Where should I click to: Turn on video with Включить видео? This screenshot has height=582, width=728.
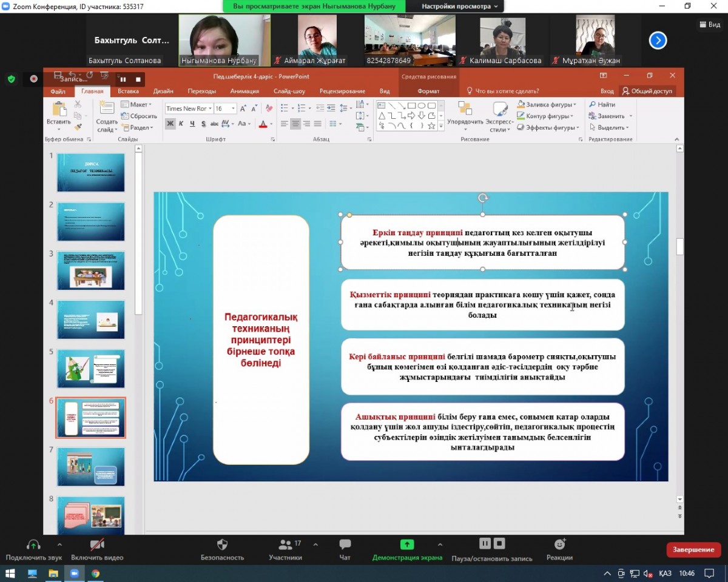point(97,544)
